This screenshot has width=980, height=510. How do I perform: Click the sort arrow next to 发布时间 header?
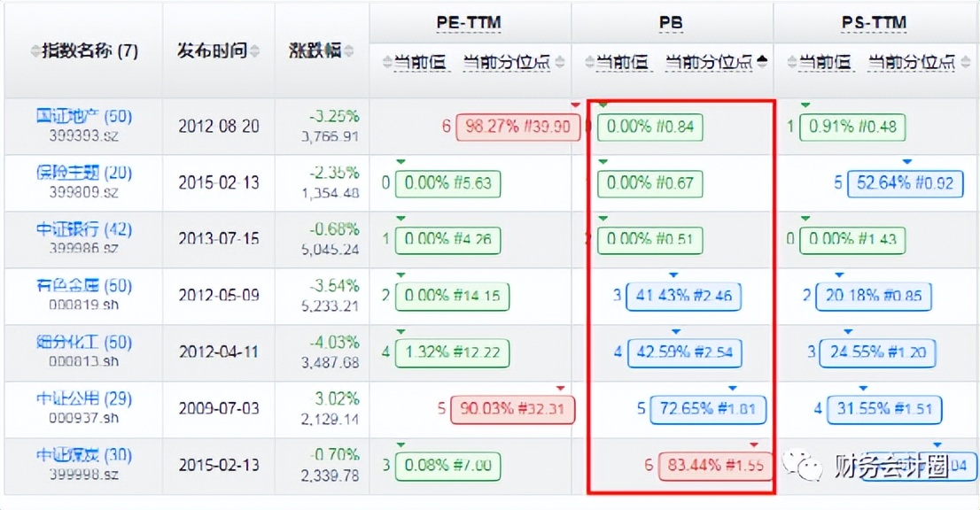coord(253,49)
